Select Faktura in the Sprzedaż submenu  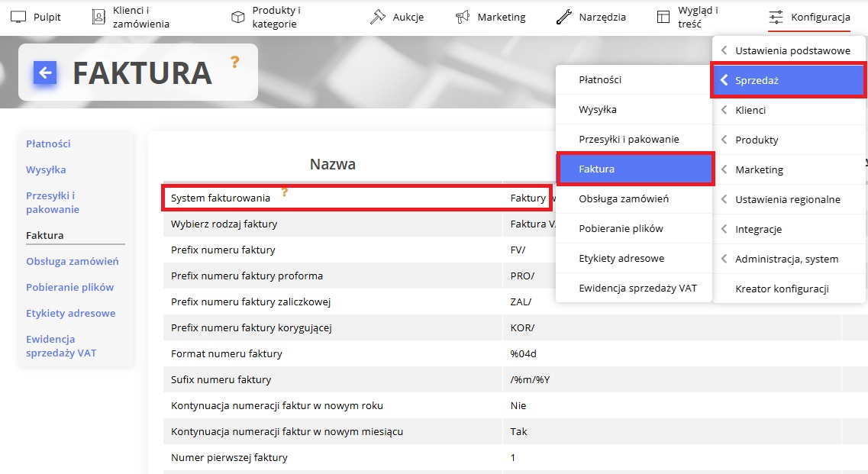click(x=635, y=169)
